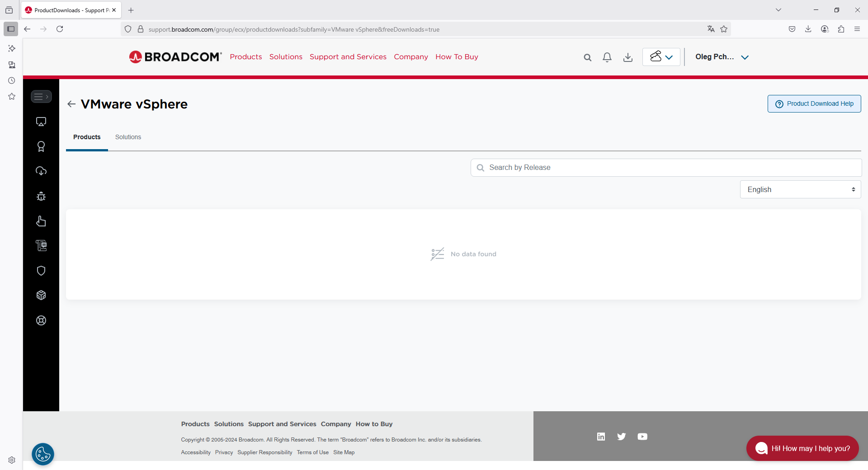Open the cloud download icon in the sidebar
This screenshot has height=470, width=868.
coord(41,171)
